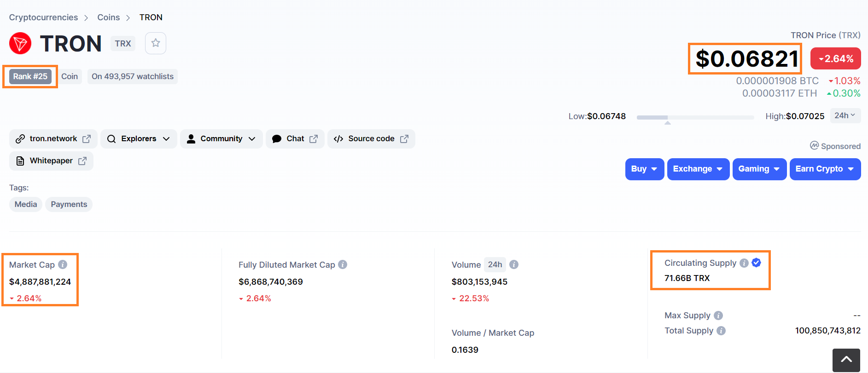Select the Payments tag
868x373 pixels.
pos(69,204)
